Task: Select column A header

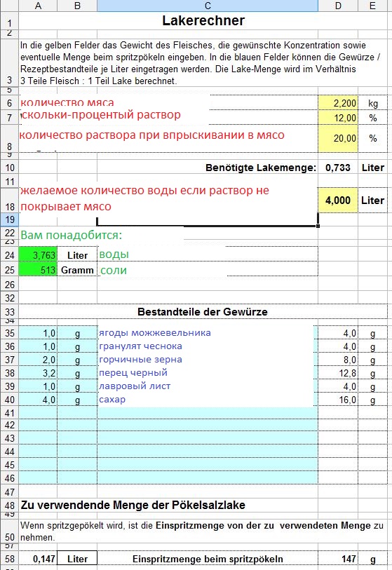Action: point(38,6)
